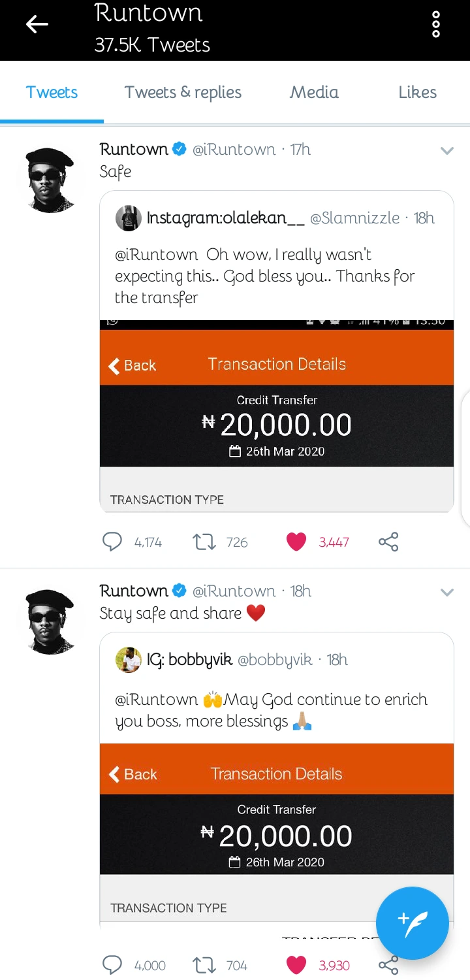Open the @Slamnizzle quoted tweet text
The width and height of the screenshot is (470, 980).
click(264, 276)
